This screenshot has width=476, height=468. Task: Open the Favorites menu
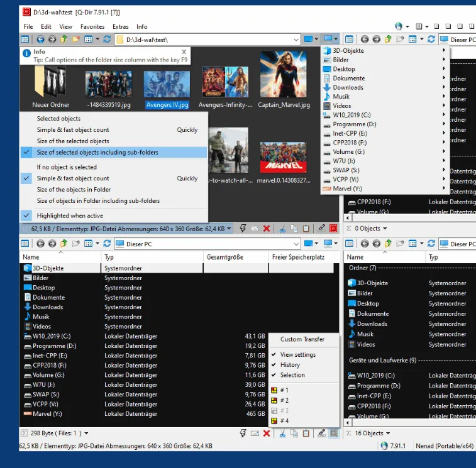pyautogui.click(x=92, y=27)
